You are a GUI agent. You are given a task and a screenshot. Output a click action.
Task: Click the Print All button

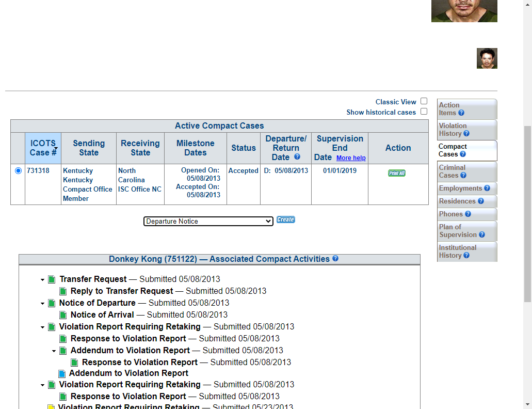(397, 173)
